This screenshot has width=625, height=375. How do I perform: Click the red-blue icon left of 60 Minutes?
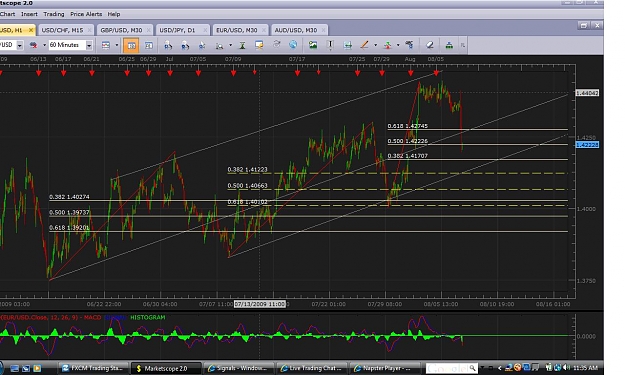click(x=33, y=45)
